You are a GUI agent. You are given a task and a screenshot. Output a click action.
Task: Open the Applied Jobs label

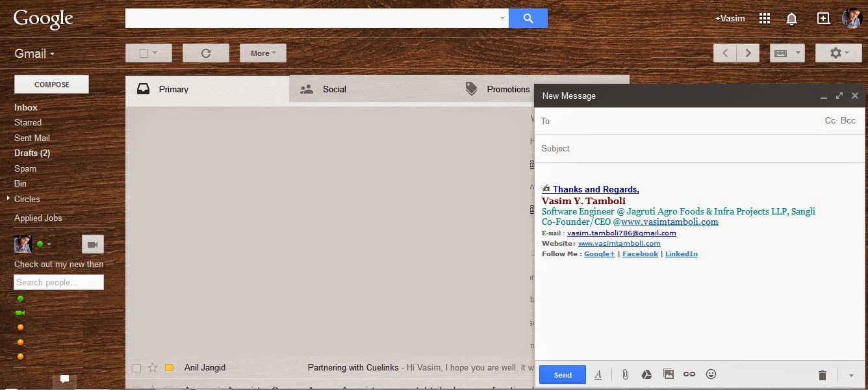click(38, 218)
